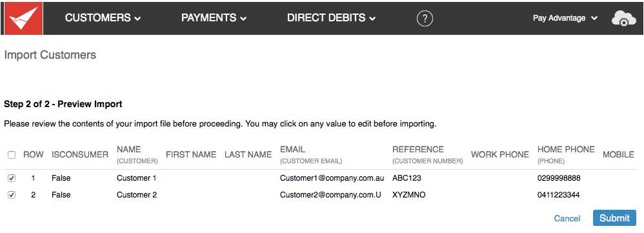The image size is (644, 233).
Task: Expand the Customers dropdown menu
Action: pyautogui.click(x=103, y=18)
